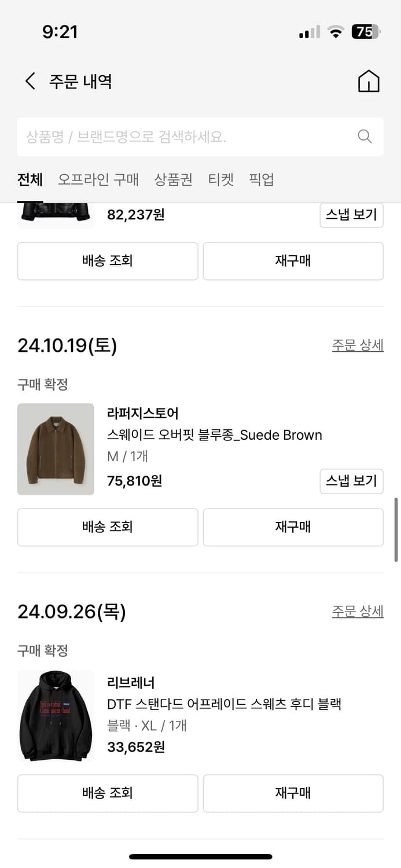This screenshot has width=401, height=868.
Task: Tap the brown suede jacket thumbnail
Action: point(56,449)
